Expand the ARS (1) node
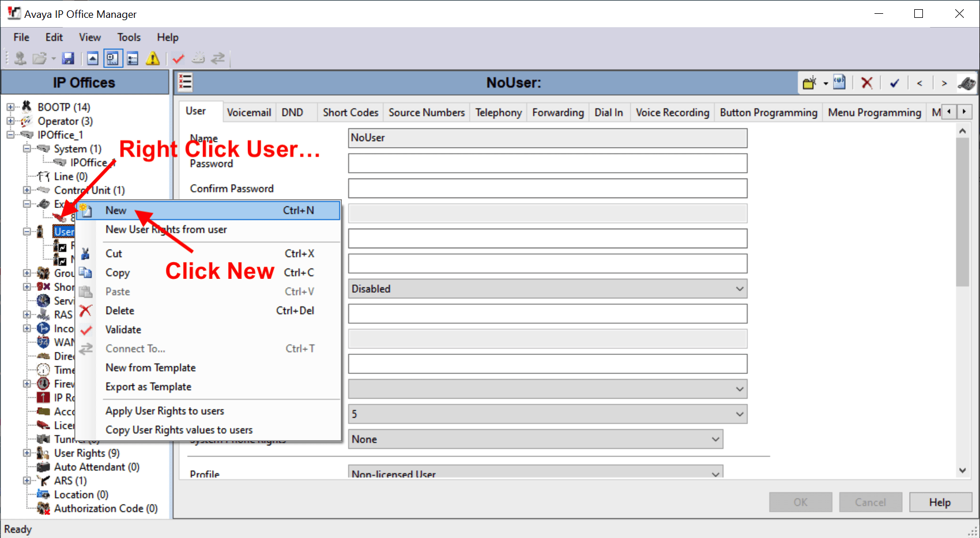This screenshot has height=538, width=980. 27,480
